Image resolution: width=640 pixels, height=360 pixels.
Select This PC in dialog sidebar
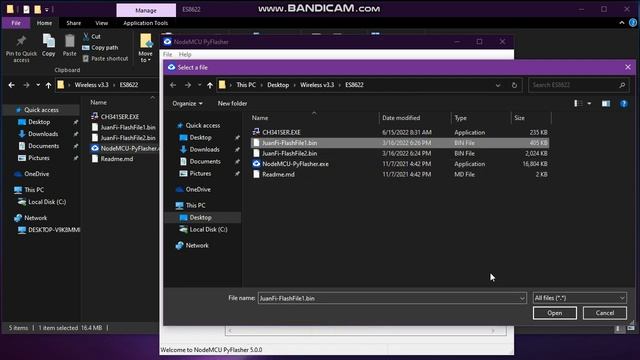pos(196,205)
